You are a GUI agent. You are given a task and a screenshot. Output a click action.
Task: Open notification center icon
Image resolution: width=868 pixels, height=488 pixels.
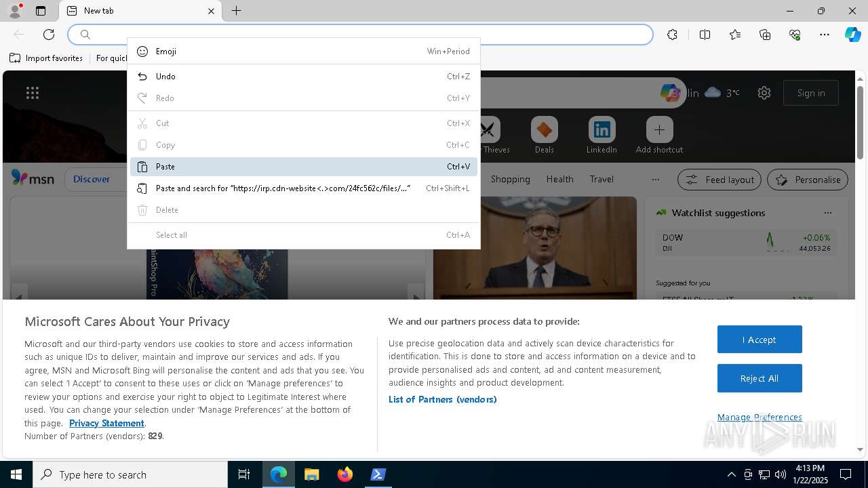(846, 474)
